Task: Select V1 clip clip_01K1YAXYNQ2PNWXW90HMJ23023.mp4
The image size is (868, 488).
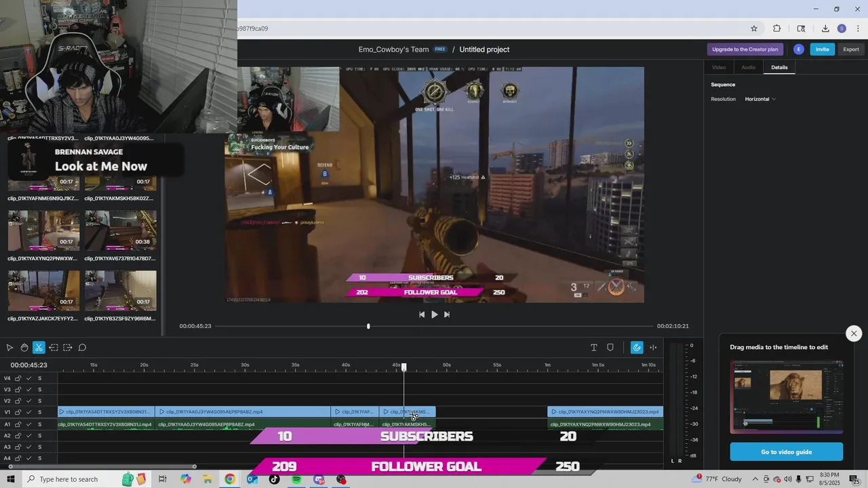Action: click(605, 411)
